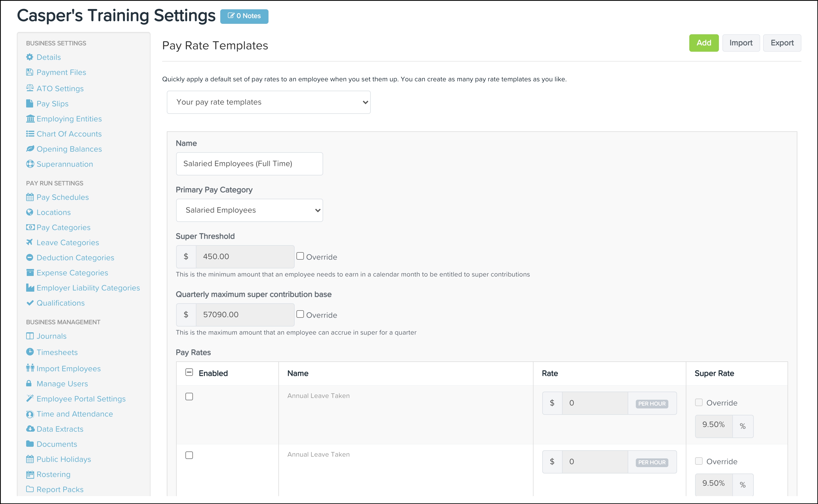Click the airplane icon for Leave Categories
The height and width of the screenshot is (504, 818).
(30, 242)
